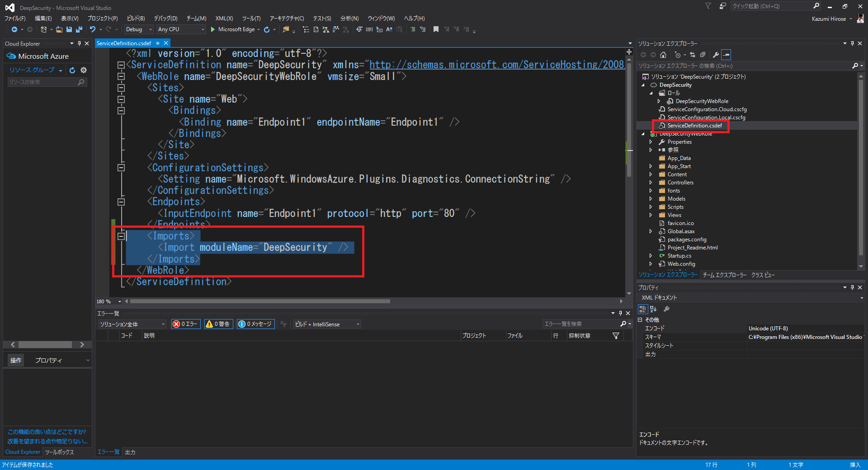
Task: Click the bookmark icon in the toolbar
Action: 436,29
